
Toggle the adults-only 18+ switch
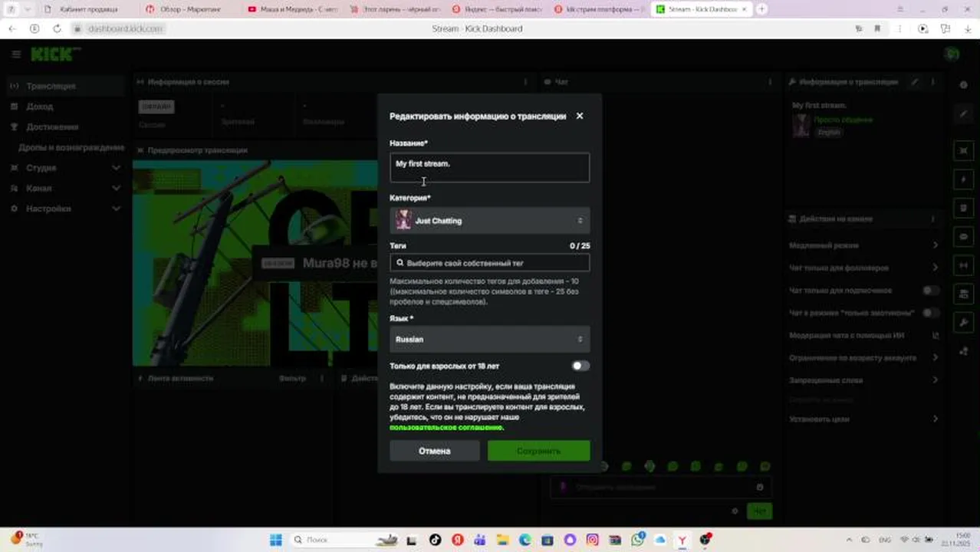point(580,366)
